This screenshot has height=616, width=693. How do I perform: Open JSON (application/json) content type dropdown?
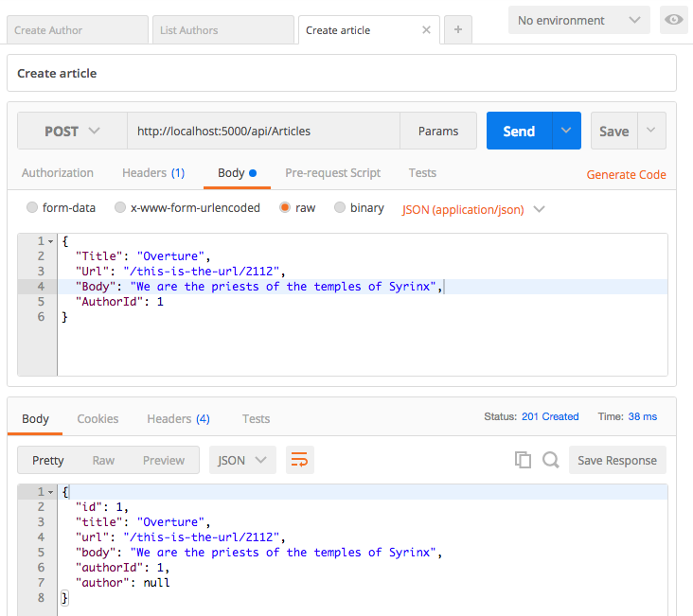(x=473, y=209)
